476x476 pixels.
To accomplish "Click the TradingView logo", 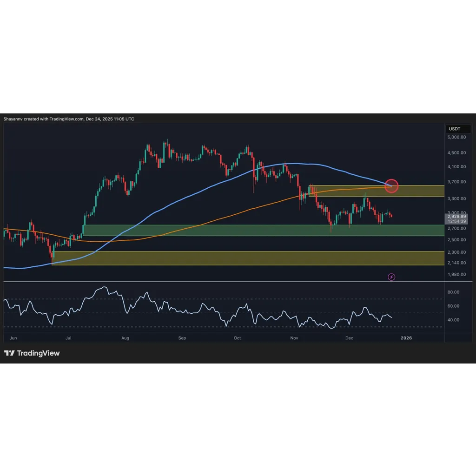I will tap(32, 353).
